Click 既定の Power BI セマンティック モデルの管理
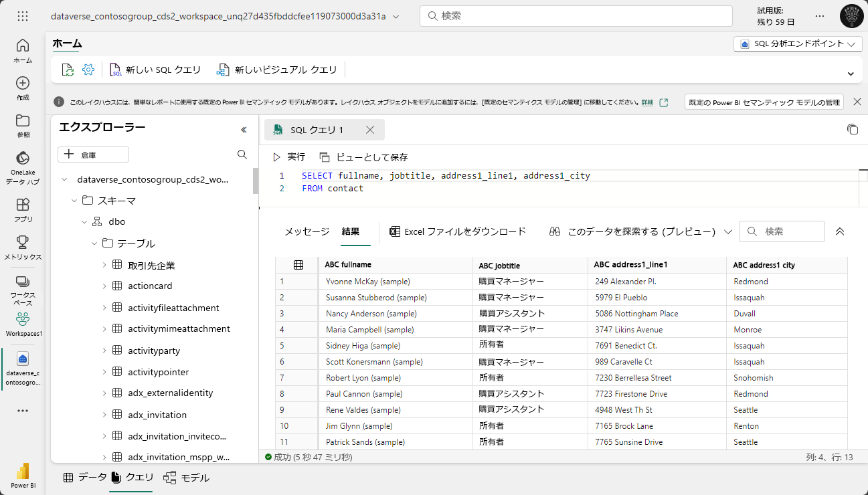 pos(764,102)
